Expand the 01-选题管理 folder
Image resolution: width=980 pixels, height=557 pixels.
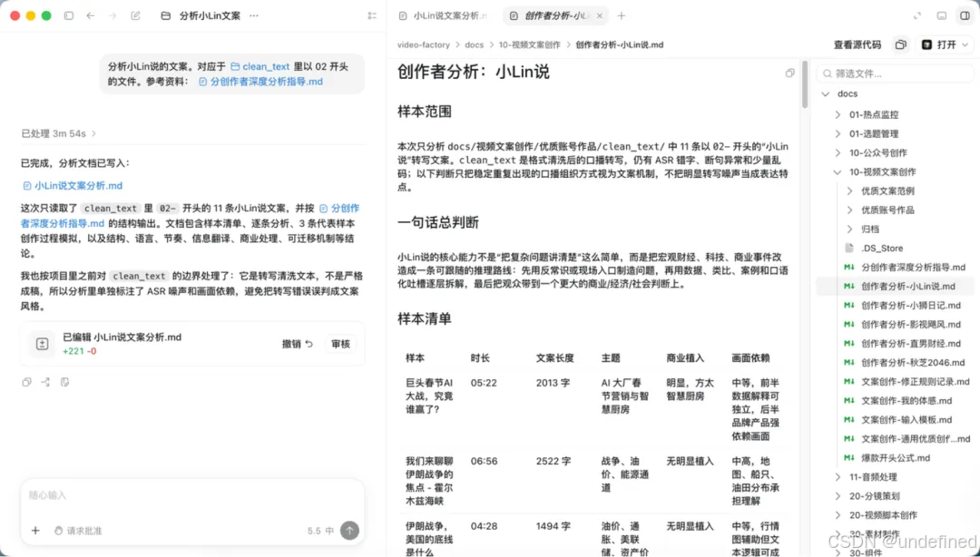click(x=838, y=133)
